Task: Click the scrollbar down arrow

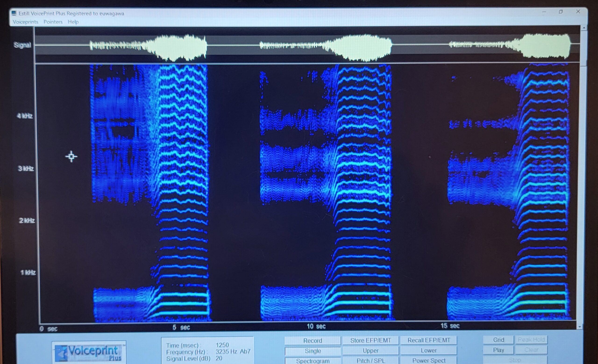Action: coord(580,327)
